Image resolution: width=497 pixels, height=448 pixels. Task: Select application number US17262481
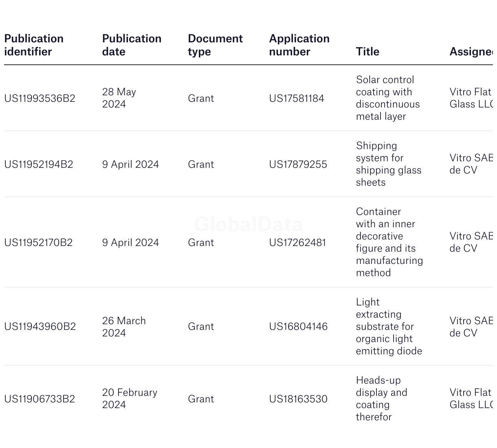tap(297, 243)
